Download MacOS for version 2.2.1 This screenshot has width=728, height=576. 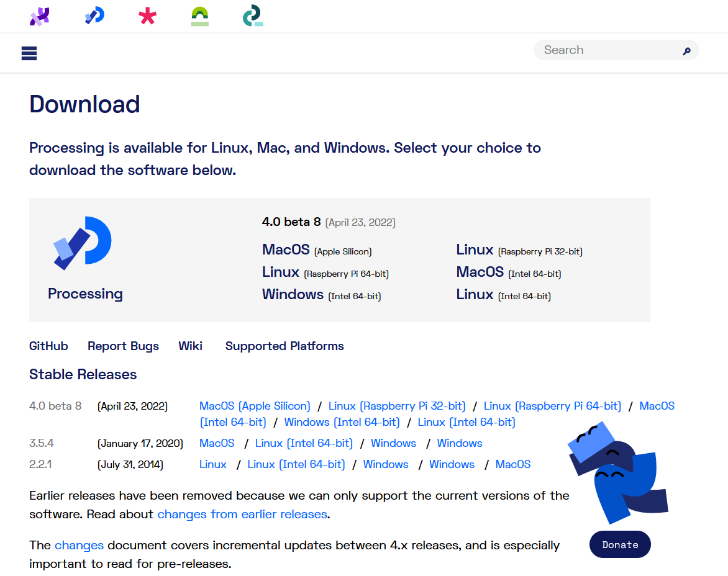coord(512,464)
